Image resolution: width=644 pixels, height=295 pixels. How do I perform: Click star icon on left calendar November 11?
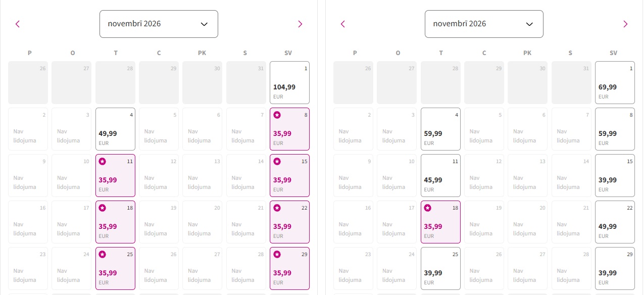tap(103, 162)
